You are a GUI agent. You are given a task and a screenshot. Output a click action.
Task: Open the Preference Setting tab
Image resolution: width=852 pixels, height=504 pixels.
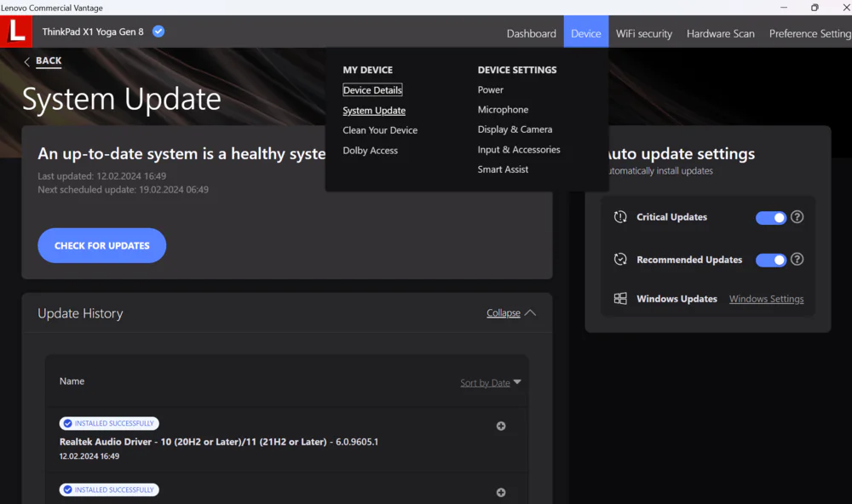point(810,34)
